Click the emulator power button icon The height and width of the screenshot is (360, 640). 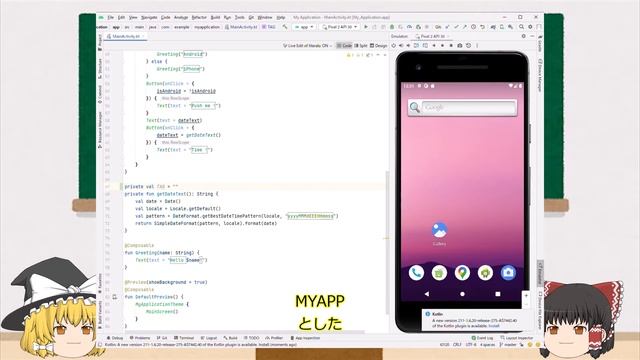393,46
